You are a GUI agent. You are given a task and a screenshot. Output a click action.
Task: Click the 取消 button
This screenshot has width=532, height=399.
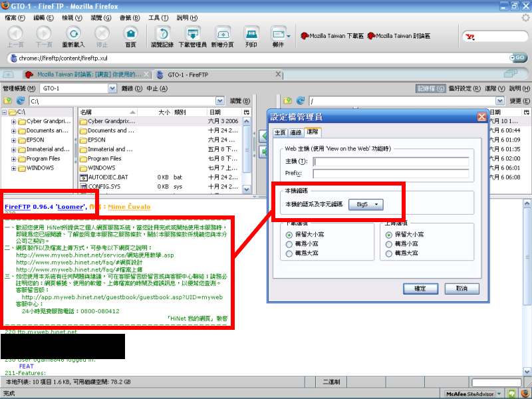coord(462,289)
